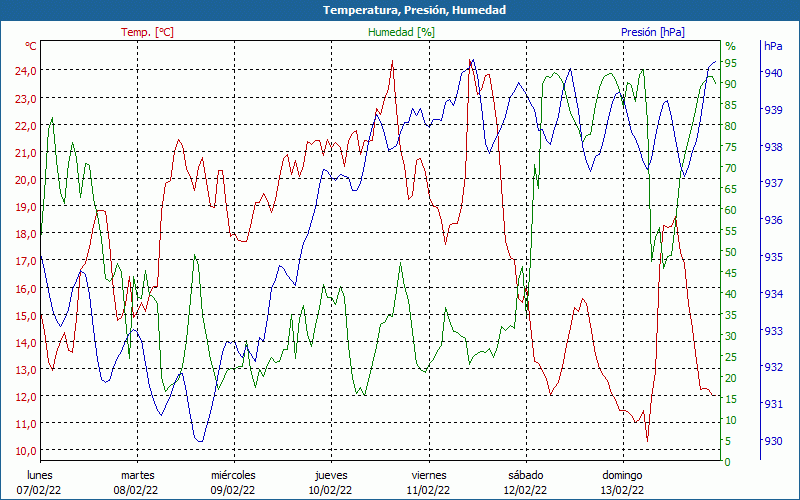The height and width of the screenshot is (500, 800).
Task: Click the 11/02/22 date label
Action: click(x=428, y=491)
